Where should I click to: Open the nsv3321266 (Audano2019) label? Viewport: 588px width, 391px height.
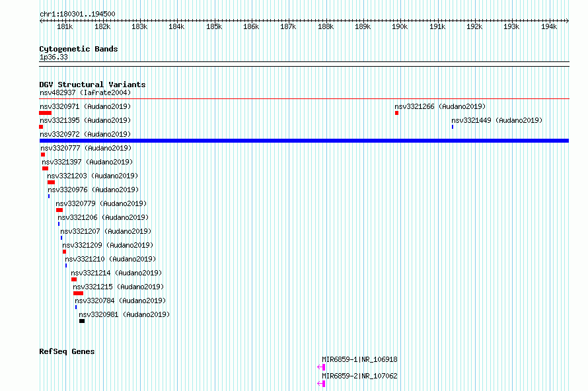click(x=440, y=106)
